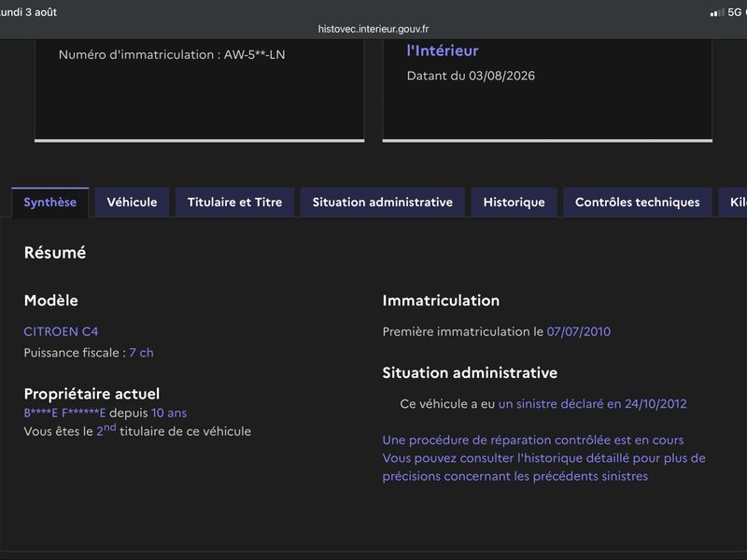Tap the cellular signal bars icon
747x560 pixels.
click(716, 12)
